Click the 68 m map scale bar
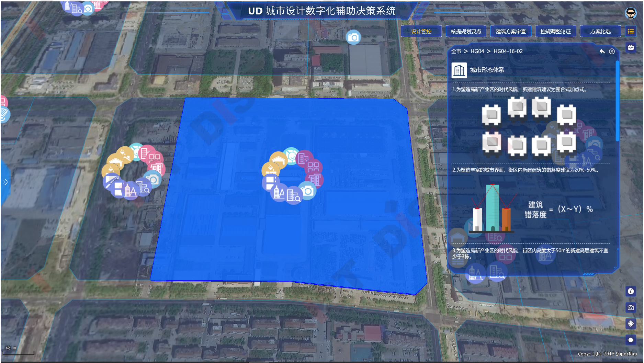The height and width of the screenshot is (363, 644). click(x=18, y=350)
